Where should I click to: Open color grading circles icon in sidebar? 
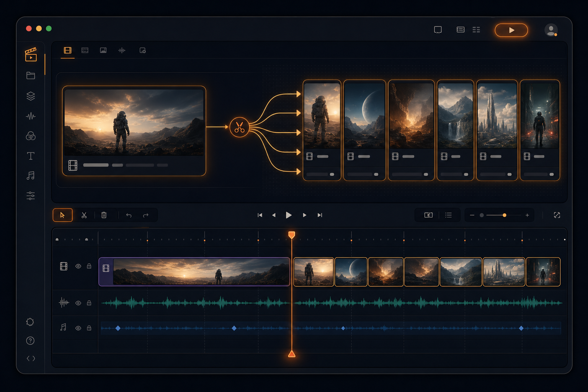pos(31,136)
